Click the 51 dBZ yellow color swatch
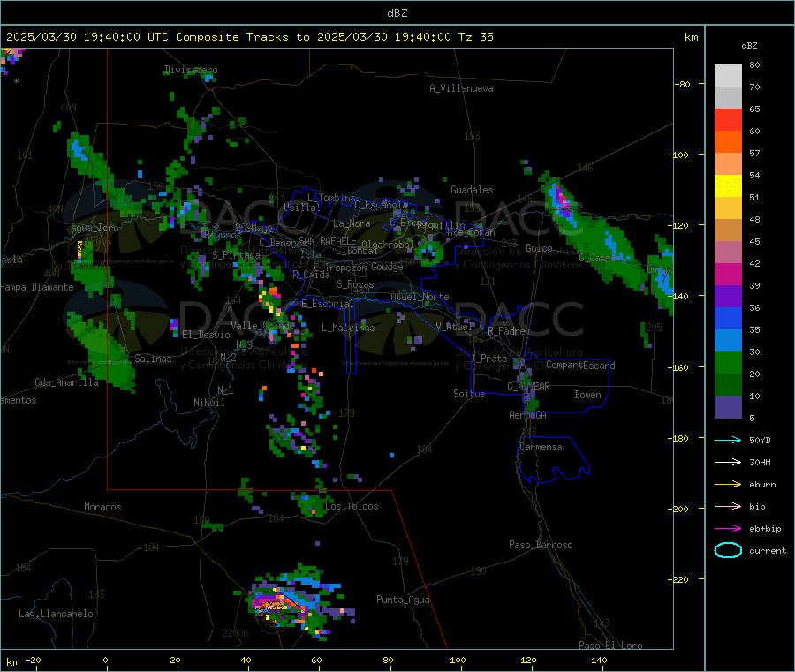Viewport: 795px width, 672px height. (x=728, y=186)
